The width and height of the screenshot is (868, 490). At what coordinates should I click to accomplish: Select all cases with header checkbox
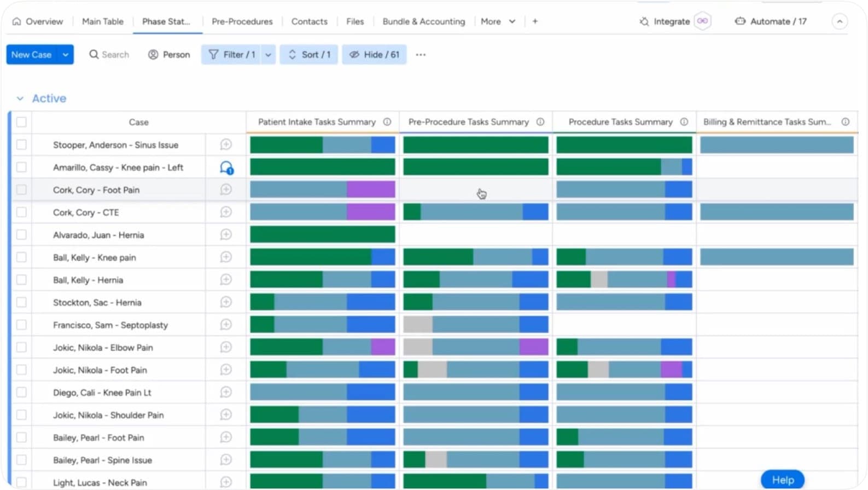coord(21,122)
